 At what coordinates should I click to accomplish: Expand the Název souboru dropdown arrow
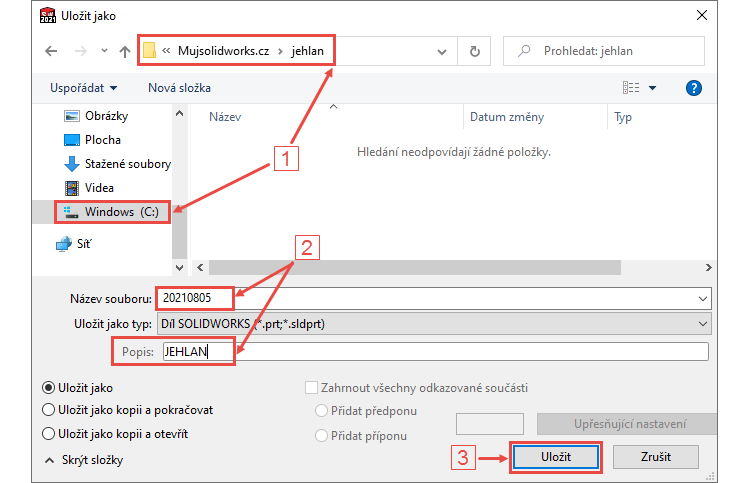tap(703, 299)
